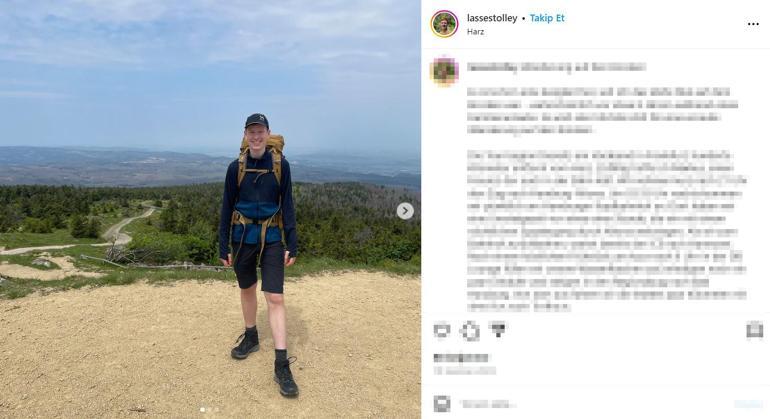View the blurred likes count list
This screenshot has width=770, height=419.
pos(461,358)
